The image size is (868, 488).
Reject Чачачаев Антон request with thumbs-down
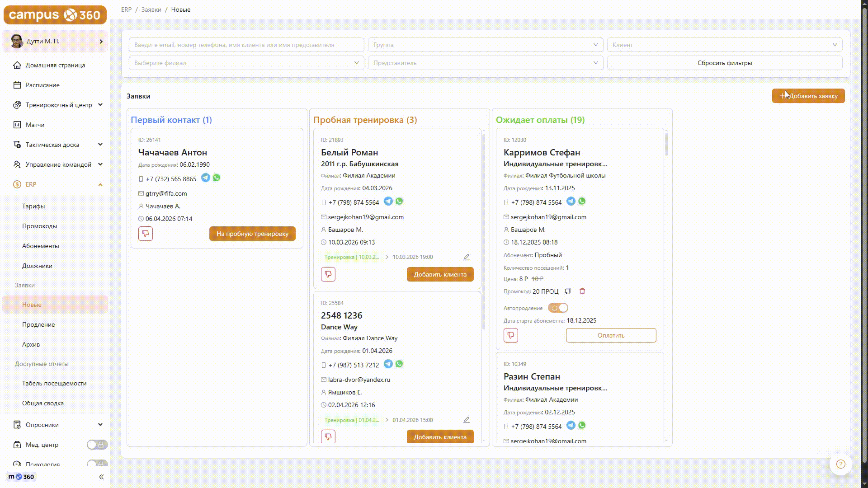click(146, 234)
